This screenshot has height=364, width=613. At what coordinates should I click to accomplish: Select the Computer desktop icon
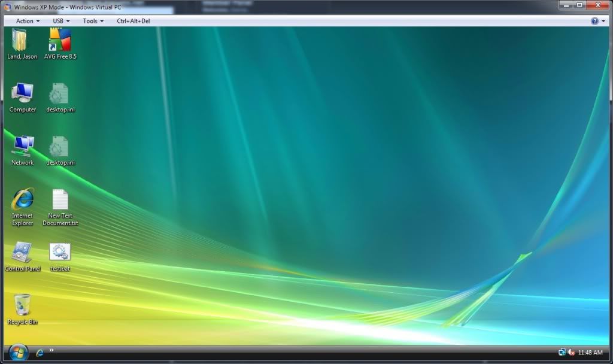[x=22, y=98]
